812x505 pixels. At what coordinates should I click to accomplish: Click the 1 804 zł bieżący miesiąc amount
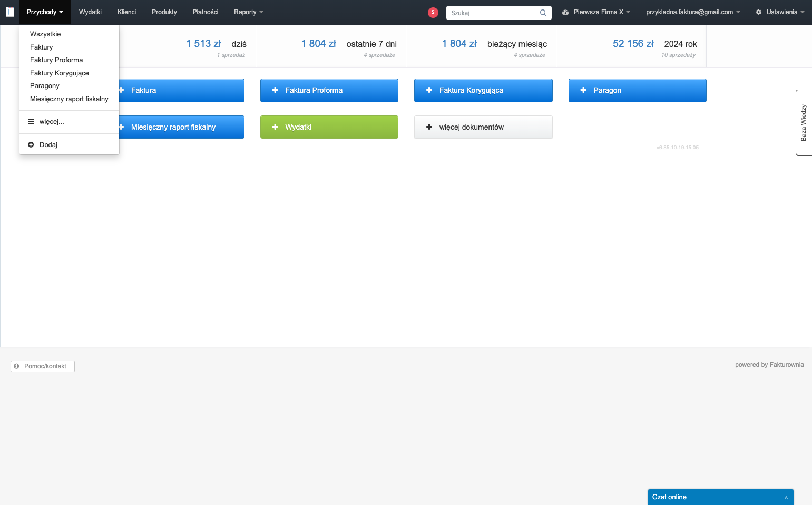coord(459,44)
